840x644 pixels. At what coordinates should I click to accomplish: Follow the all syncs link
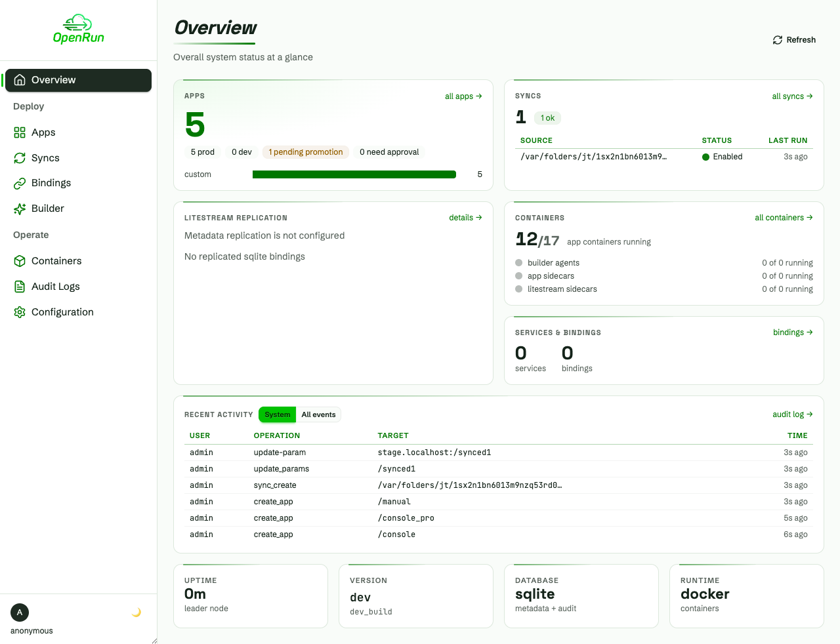(792, 96)
